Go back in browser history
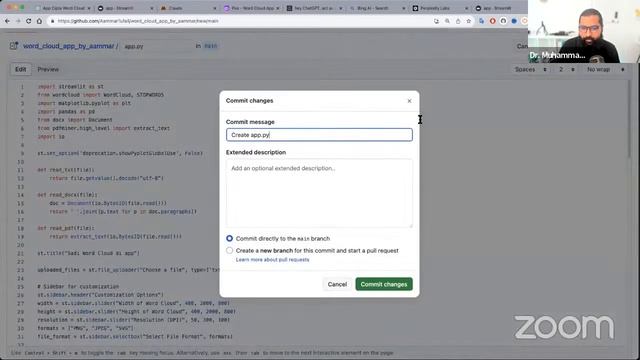 tap(7, 21)
